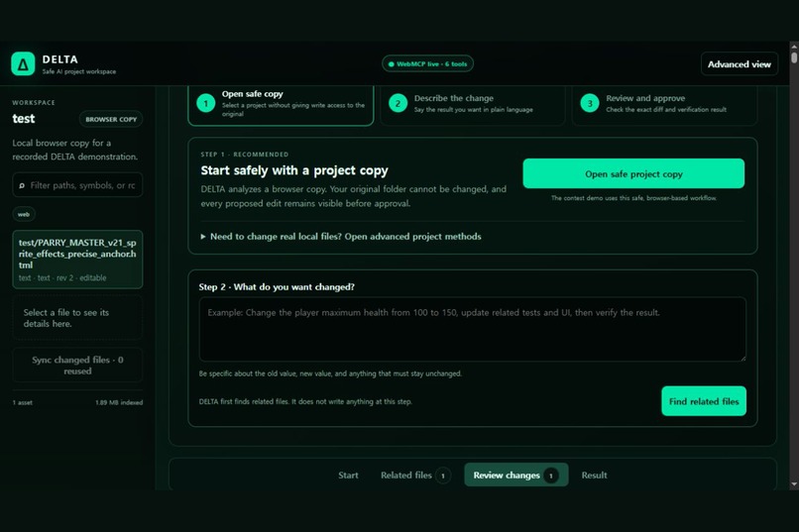Image resolution: width=799 pixels, height=532 pixels.
Task: Select step 1 Open safe copy
Action: (x=281, y=104)
